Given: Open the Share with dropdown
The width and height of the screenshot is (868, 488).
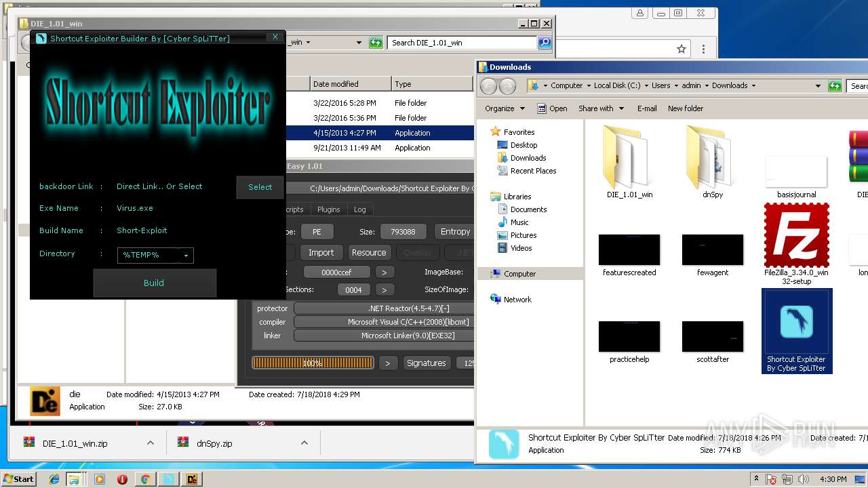Looking at the screenshot, I should [x=601, y=108].
